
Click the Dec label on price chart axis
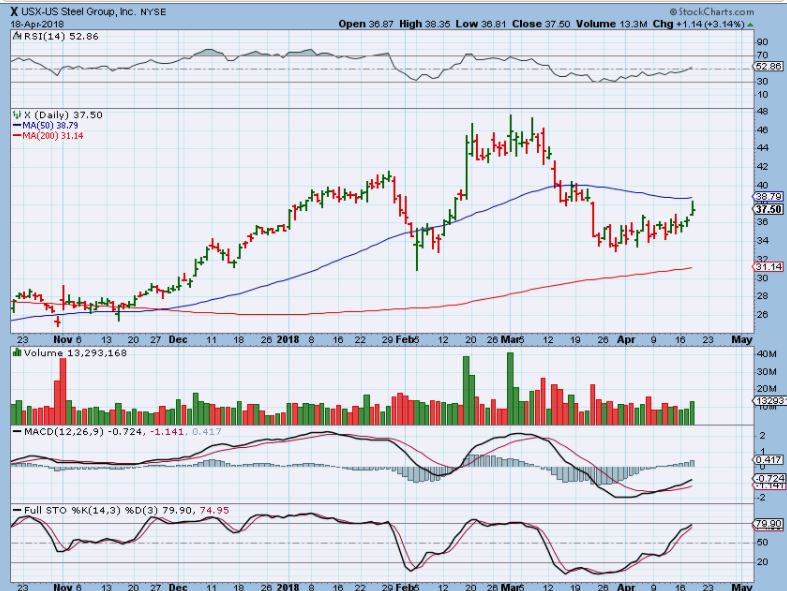178,339
